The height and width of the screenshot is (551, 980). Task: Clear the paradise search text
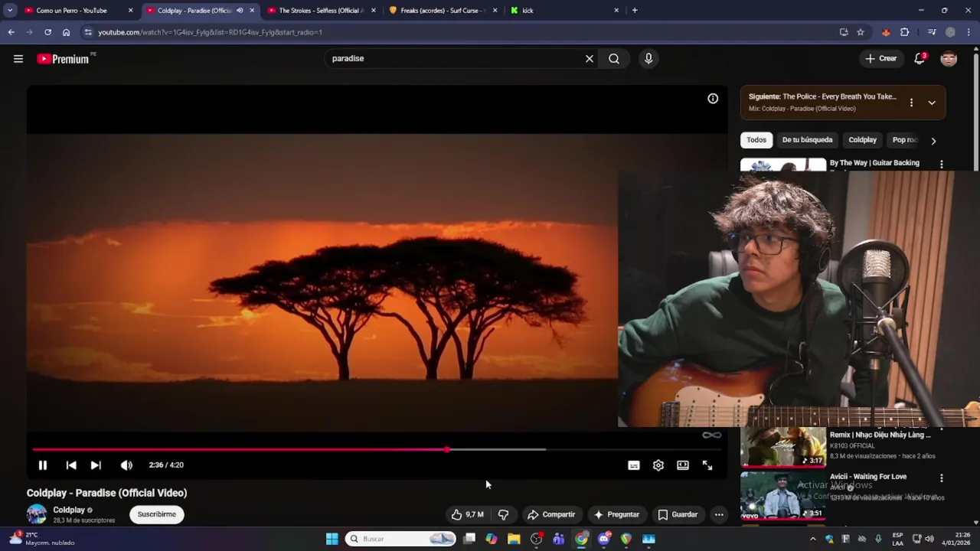(590, 59)
